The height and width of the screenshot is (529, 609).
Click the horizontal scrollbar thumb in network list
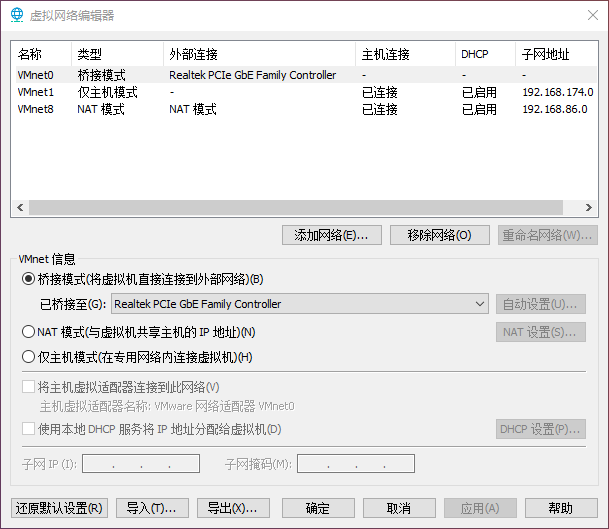click(296, 207)
